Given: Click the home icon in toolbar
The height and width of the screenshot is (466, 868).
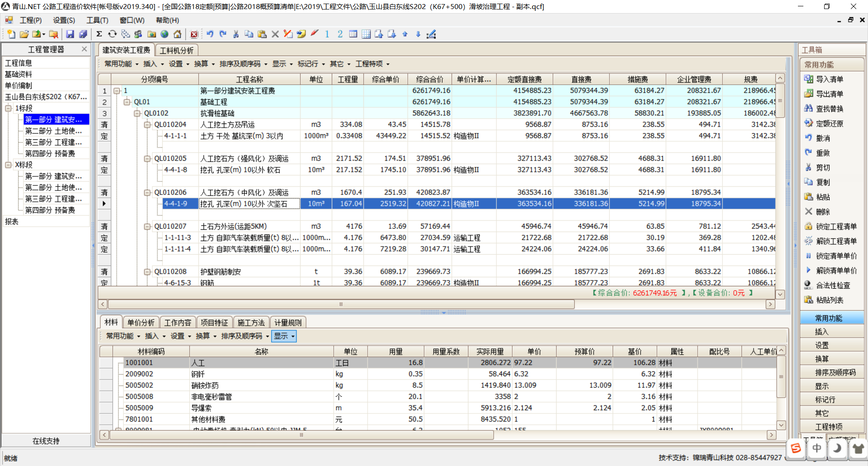Looking at the screenshot, I should (178, 34).
